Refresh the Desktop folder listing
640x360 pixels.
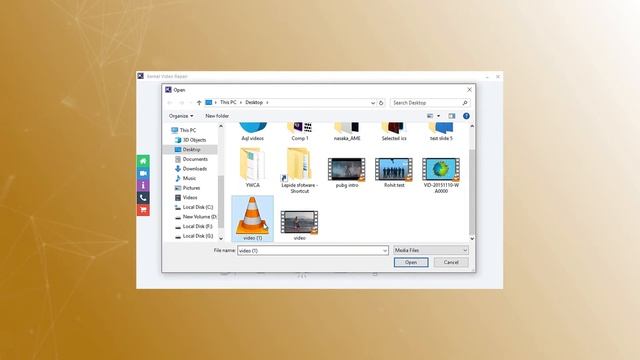click(381, 103)
